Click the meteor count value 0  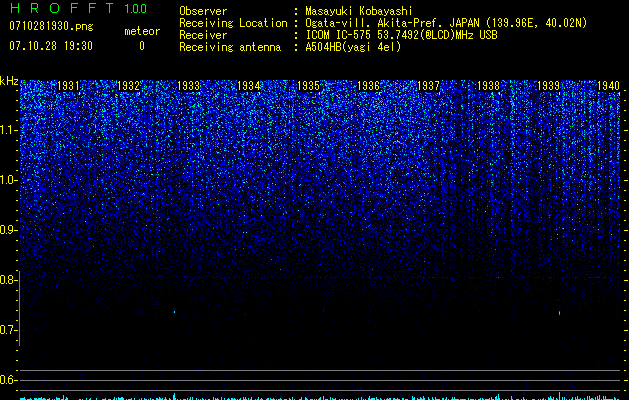click(x=142, y=46)
